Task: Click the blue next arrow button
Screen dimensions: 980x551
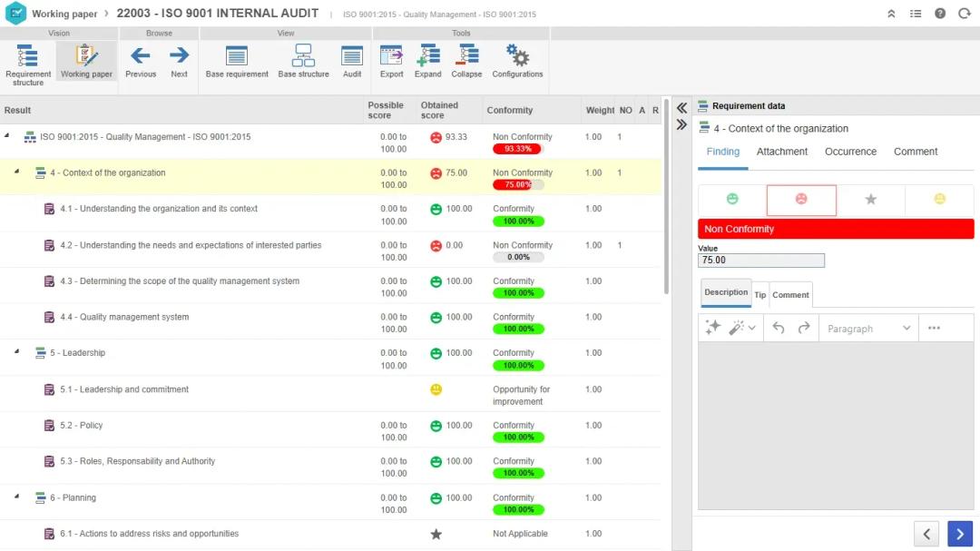Action: [x=959, y=534]
